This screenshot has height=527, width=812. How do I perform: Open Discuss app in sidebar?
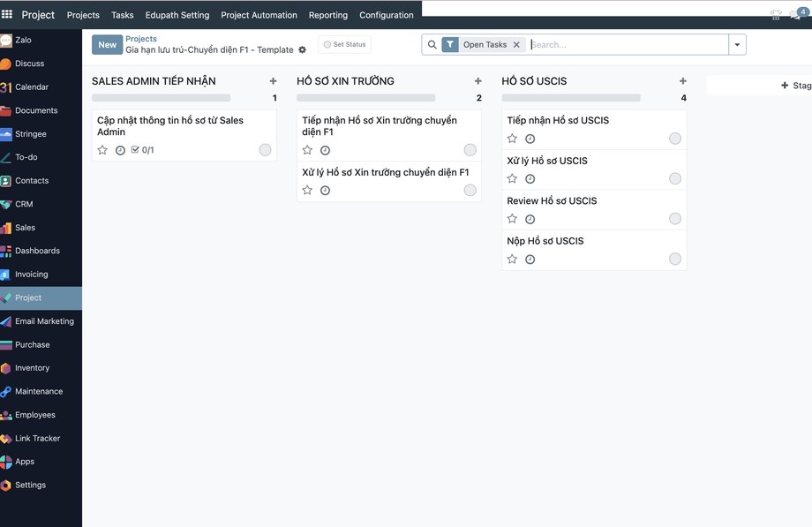[x=41, y=64]
